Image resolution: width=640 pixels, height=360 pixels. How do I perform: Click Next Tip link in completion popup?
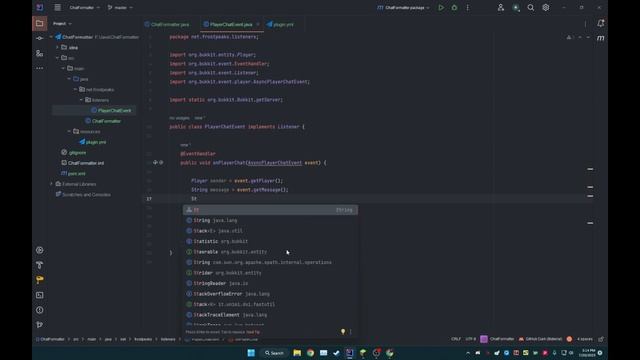pos(253,332)
